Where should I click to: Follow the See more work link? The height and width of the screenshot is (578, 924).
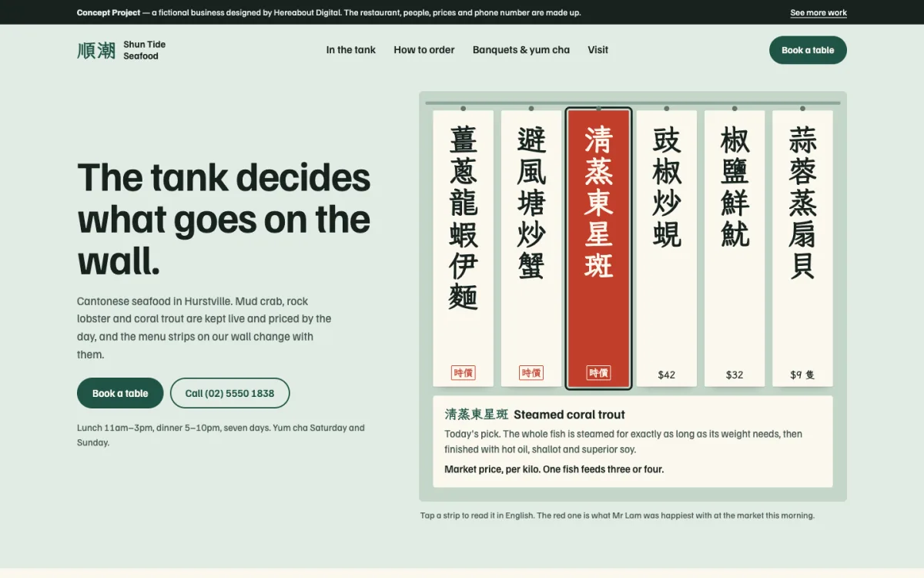(x=819, y=12)
